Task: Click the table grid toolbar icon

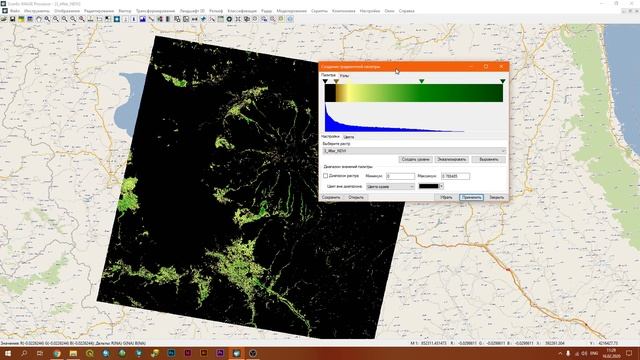Action: pos(220,19)
